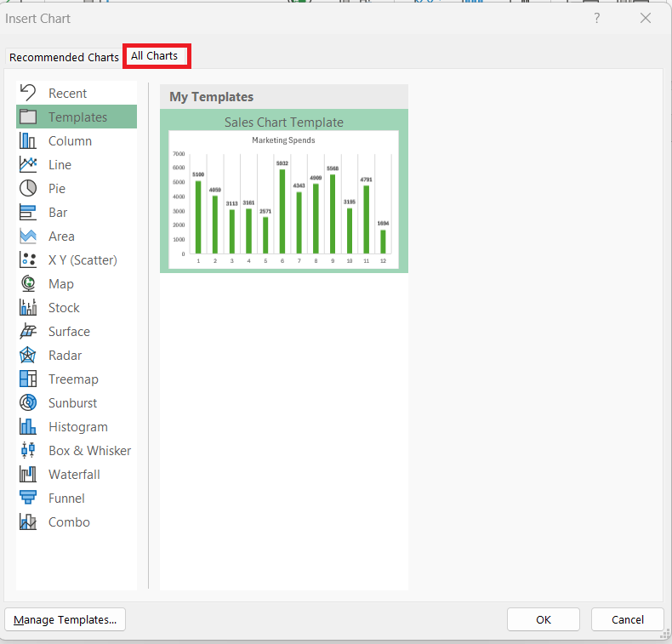Choose the Pie label in chart list
672x644 pixels.
[57, 189]
